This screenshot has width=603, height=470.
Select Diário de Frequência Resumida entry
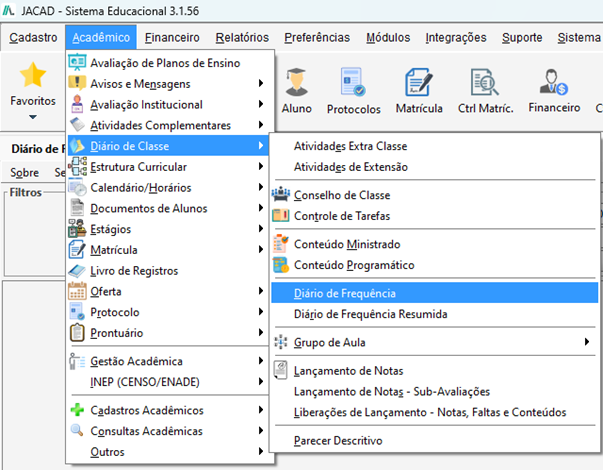[x=435, y=314]
